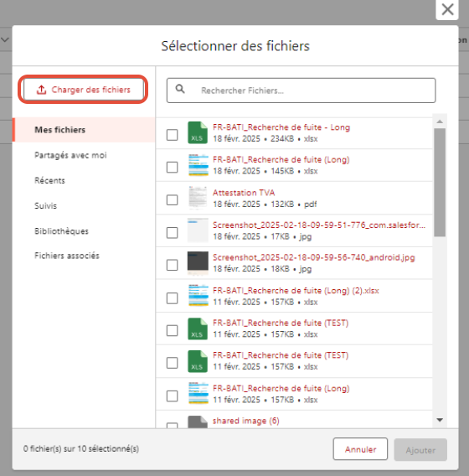Click the scrollbar down arrow
Image resolution: width=469 pixels, height=476 pixels.
(x=440, y=420)
